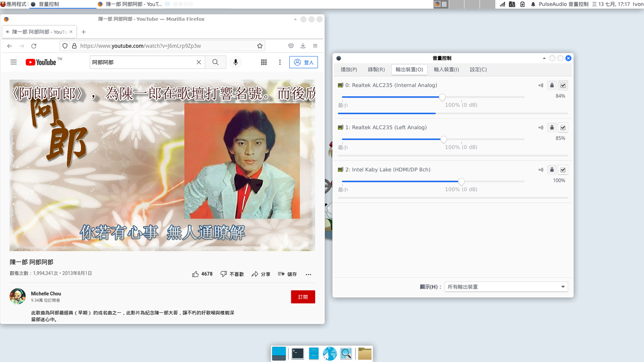Open Michelle Chou channel link

46,294
